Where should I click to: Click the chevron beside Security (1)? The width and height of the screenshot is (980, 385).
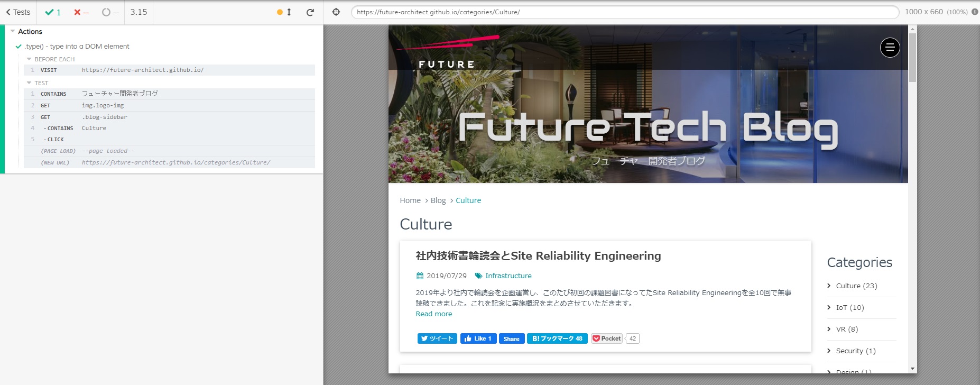[829, 351]
